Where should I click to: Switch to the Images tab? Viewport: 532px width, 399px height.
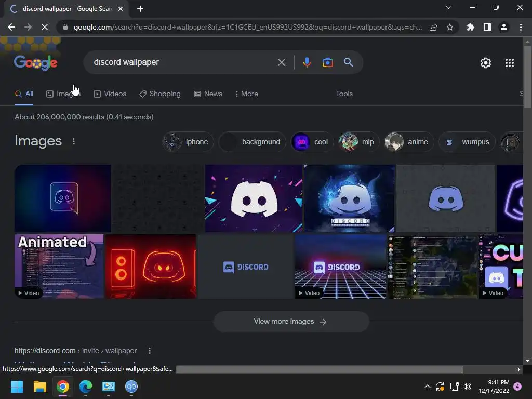coord(63,94)
